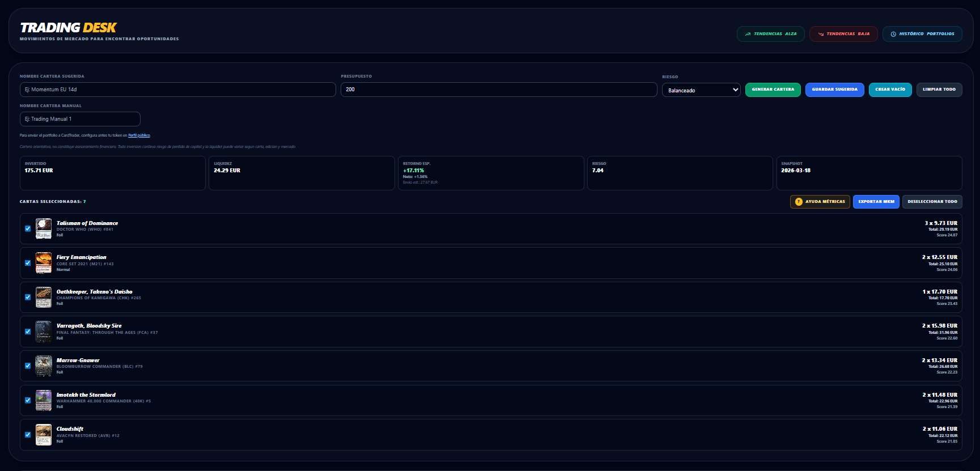Click the Marrow-Gnawer card name
This screenshot has width=980, height=471.
[x=78, y=360]
